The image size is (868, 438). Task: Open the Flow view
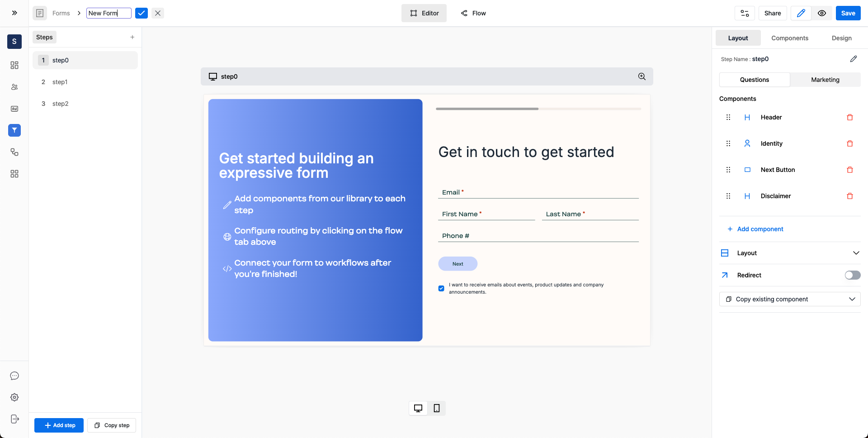[473, 13]
